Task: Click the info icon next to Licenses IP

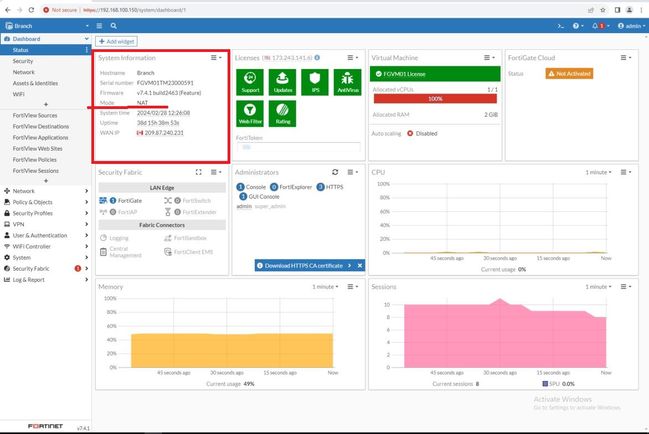Action: [317, 58]
